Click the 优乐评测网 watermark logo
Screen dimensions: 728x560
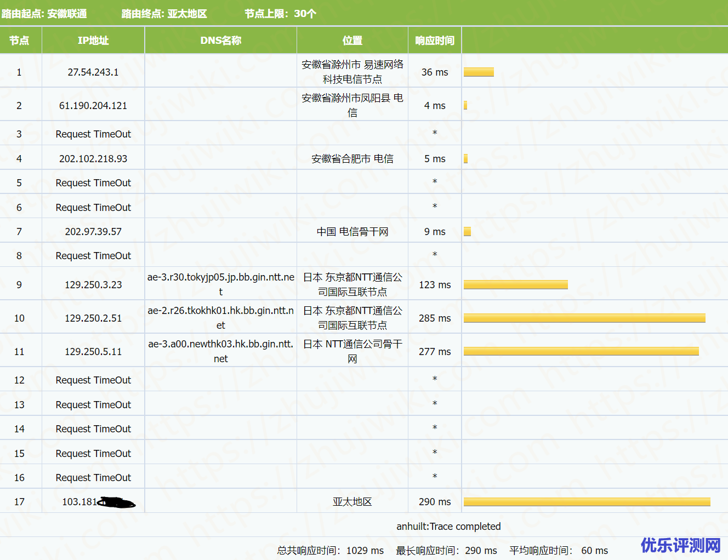(680, 545)
